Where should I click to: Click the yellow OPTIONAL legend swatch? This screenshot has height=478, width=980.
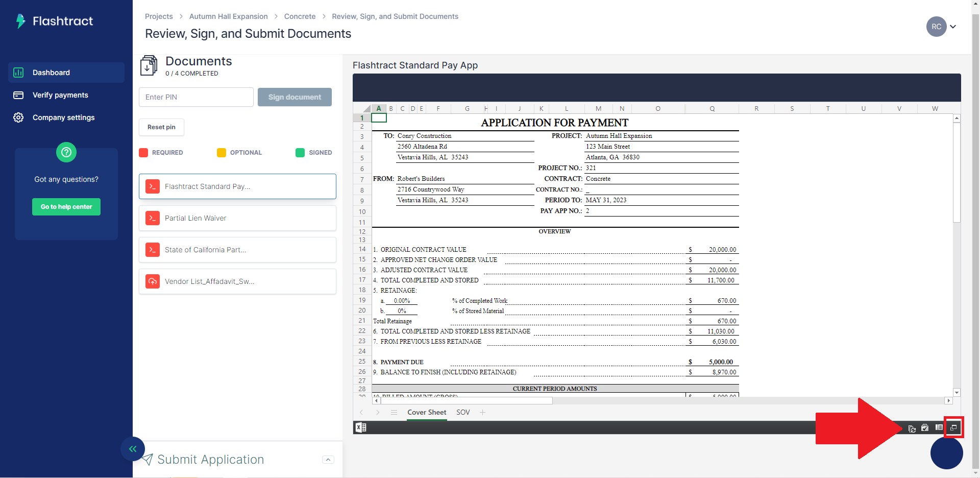tap(222, 153)
